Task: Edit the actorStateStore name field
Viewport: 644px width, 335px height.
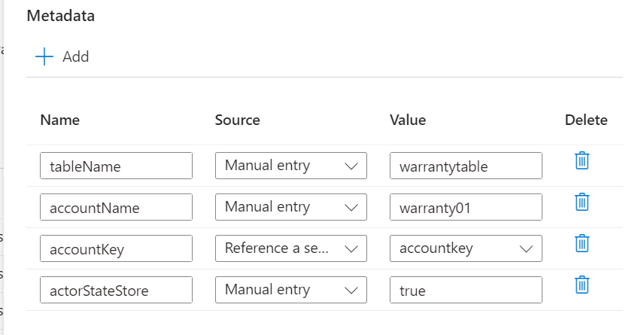Action: (116, 290)
